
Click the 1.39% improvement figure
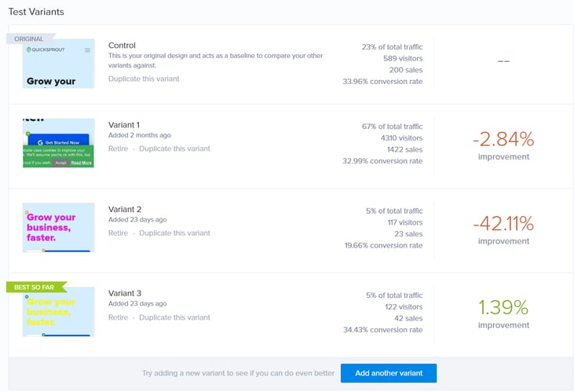point(503,309)
